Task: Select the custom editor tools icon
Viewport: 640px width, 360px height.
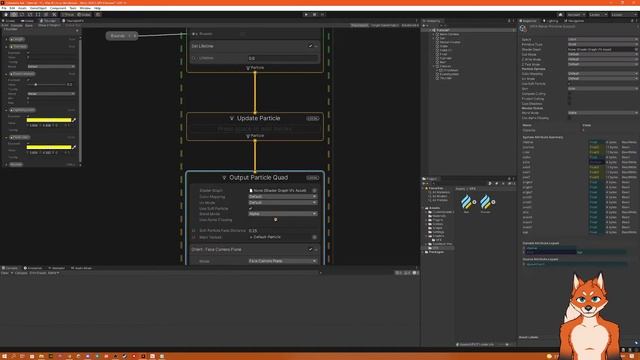Action: 54,14
